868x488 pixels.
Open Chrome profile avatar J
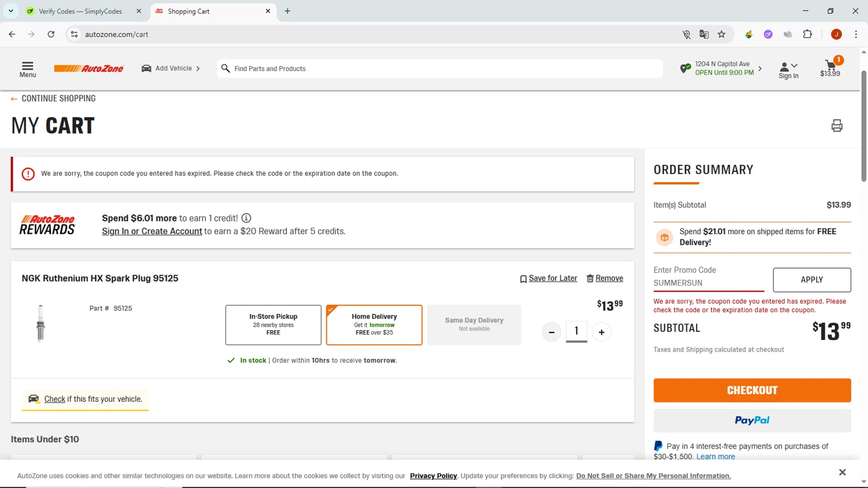[836, 34]
